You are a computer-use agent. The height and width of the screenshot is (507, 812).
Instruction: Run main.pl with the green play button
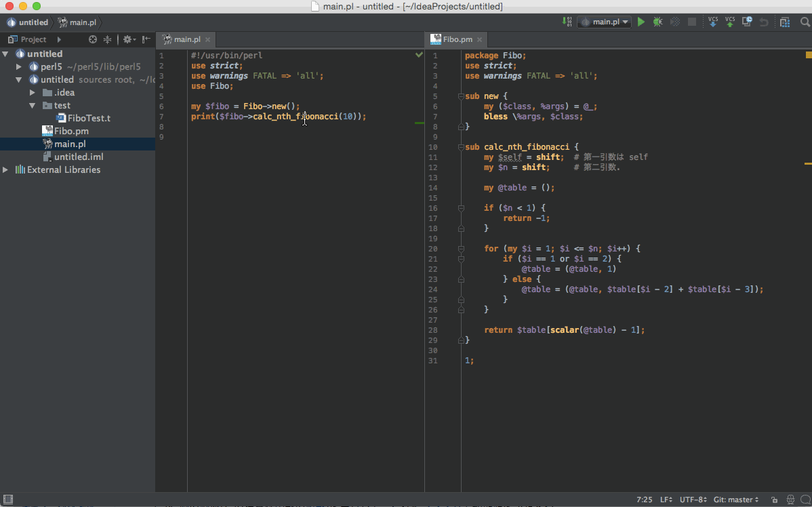tap(641, 22)
